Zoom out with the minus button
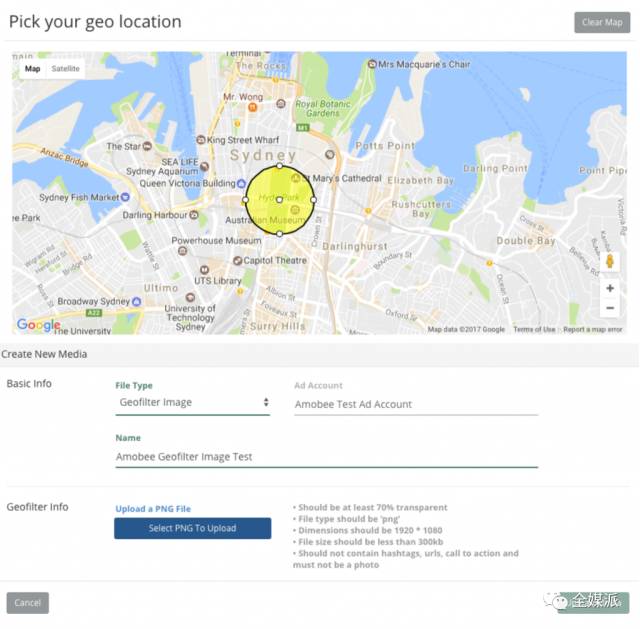The width and height of the screenshot is (640, 629). [x=610, y=307]
